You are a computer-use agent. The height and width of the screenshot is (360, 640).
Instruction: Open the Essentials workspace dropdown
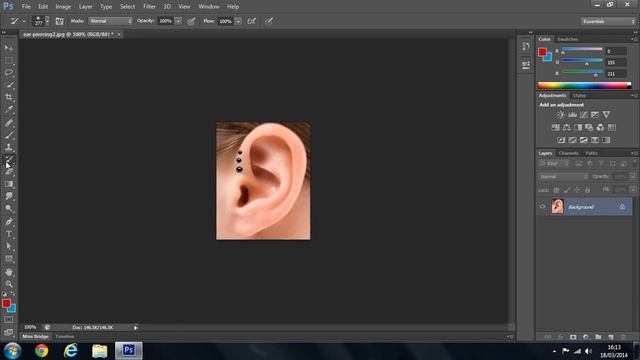pos(608,21)
